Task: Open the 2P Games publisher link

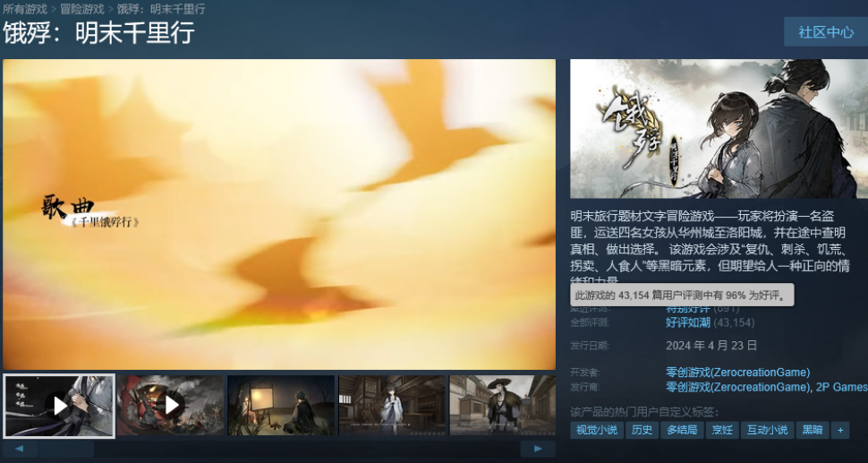Action: click(842, 387)
